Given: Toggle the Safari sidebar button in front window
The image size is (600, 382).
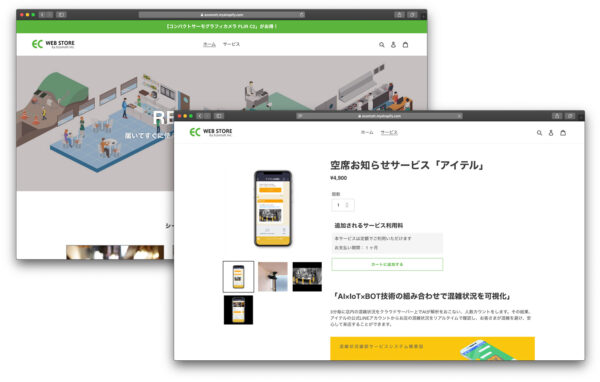Looking at the screenshot, I should click(x=219, y=116).
